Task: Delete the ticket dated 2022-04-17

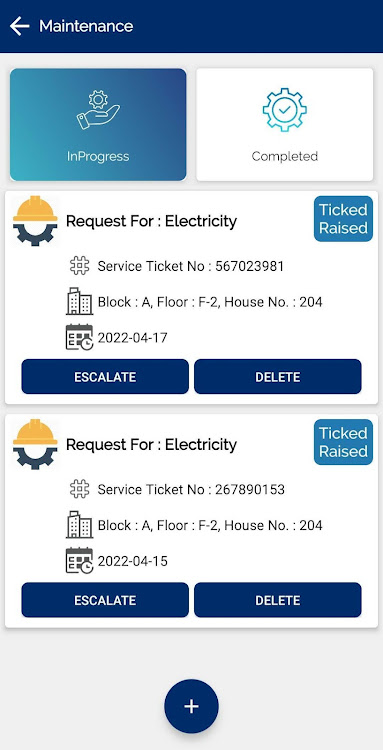Action: click(278, 376)
